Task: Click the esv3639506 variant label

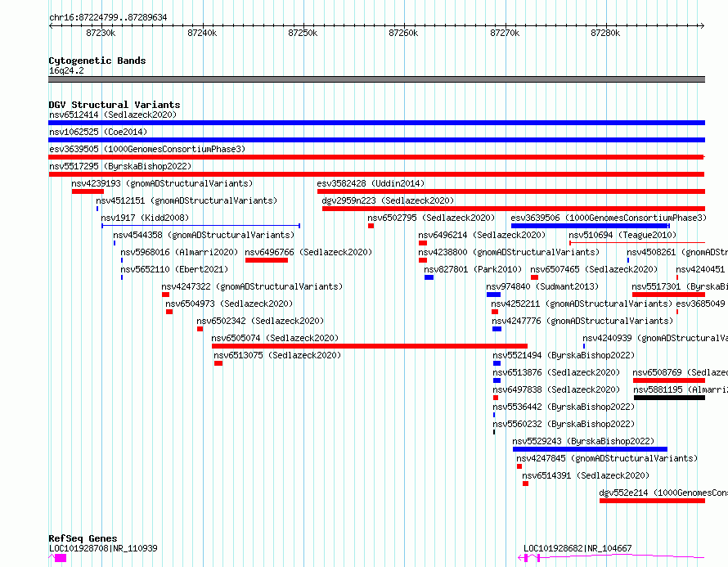Action: (609, 218)
